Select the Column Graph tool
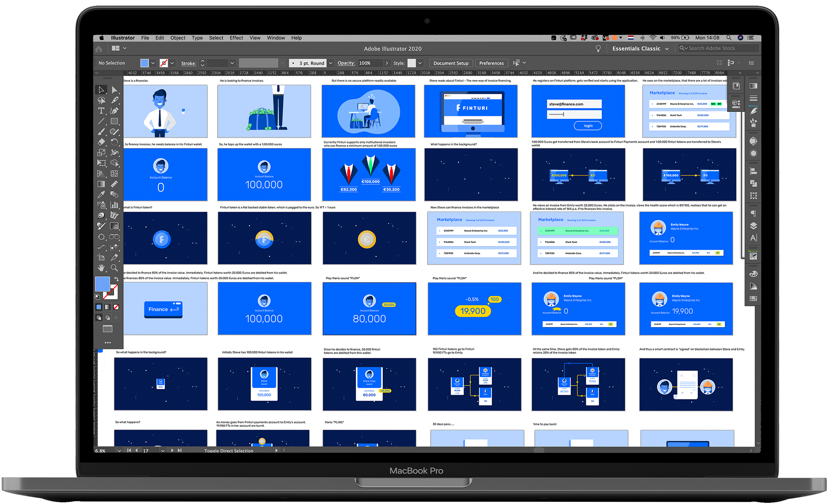830x504 pixels. click(114, 205)
